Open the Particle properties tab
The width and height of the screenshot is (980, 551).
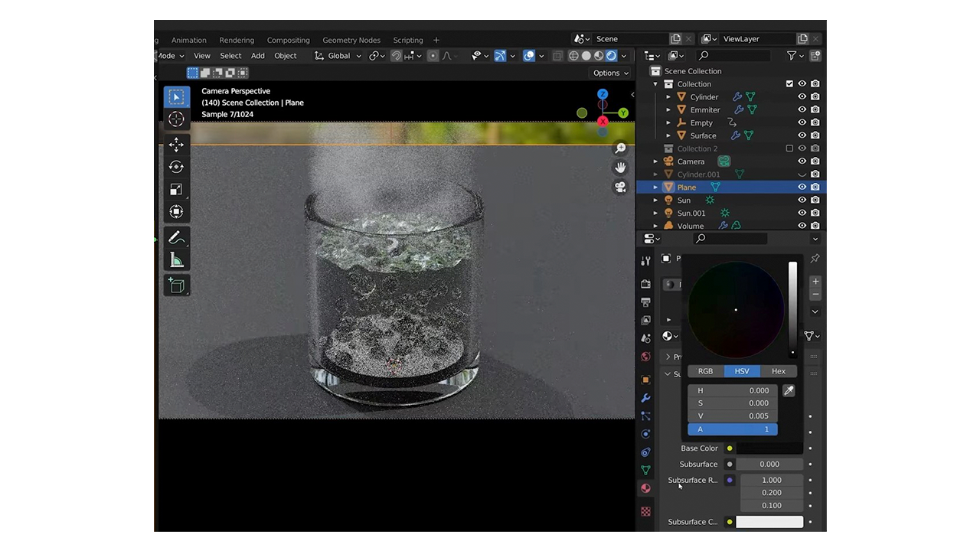coord(645,416)
